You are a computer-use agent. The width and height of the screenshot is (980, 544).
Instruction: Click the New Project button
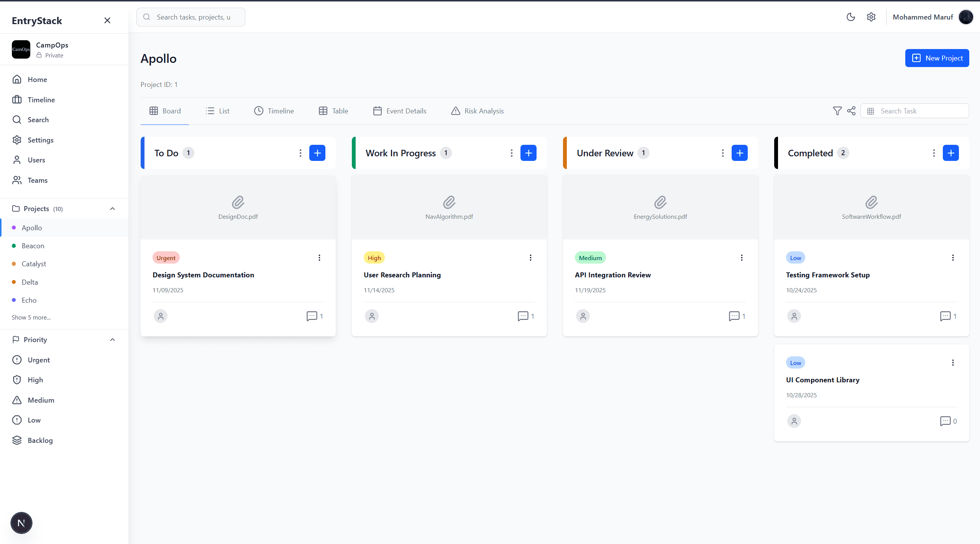click(937, 58)
